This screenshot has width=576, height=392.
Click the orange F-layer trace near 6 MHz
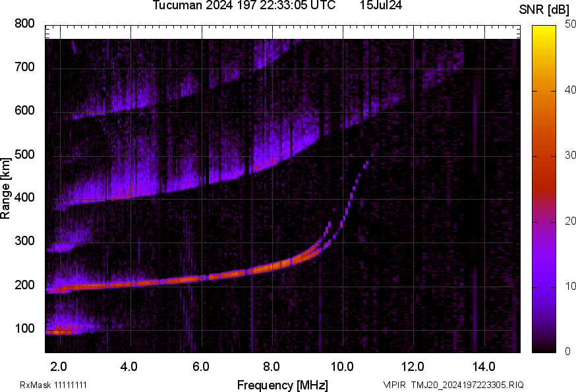[200, 278]
